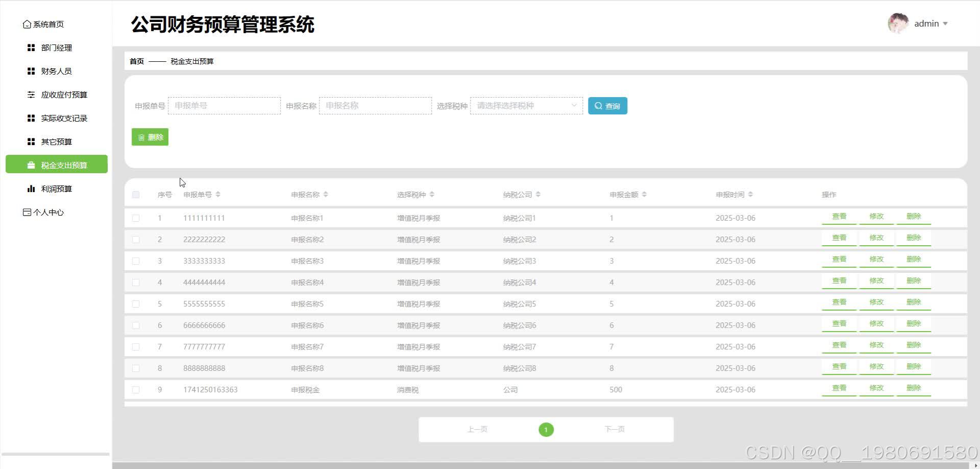Viewport: 980px width, 469px height.
Task: Focus the 申报名称 input field
Action: (x=375, y=106)
